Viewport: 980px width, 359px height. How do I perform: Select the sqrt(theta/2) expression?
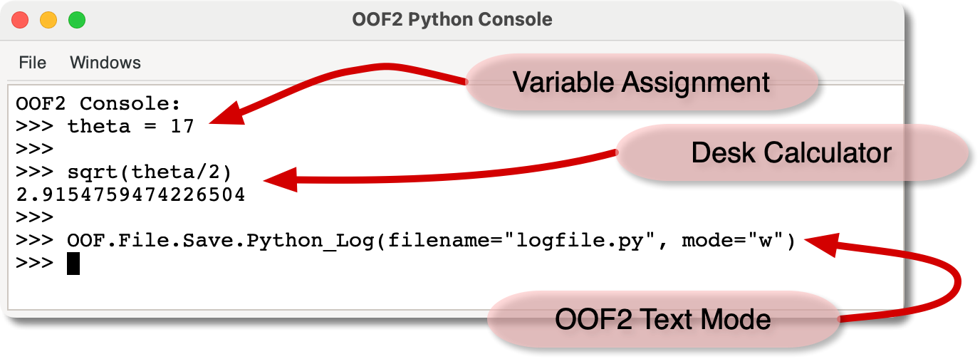[151, 172]
